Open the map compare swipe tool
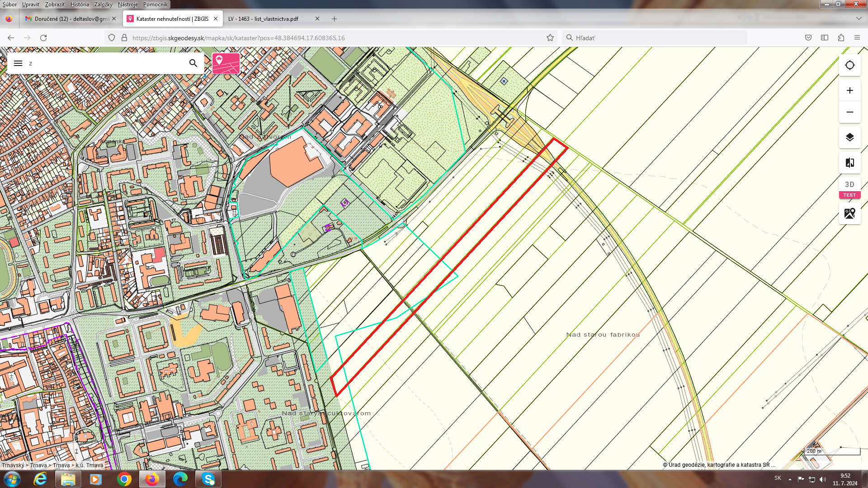This screenshot has width=868, height=488. 849,163
